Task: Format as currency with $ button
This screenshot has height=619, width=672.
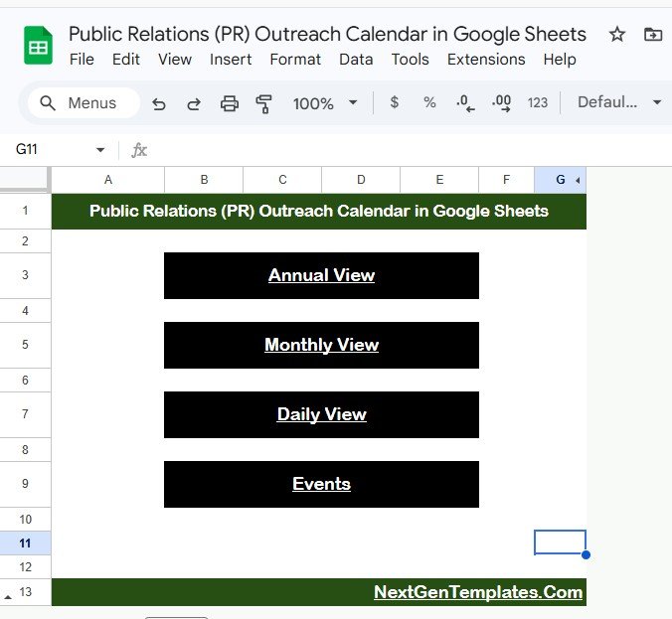Action: [x=395, y=102]
